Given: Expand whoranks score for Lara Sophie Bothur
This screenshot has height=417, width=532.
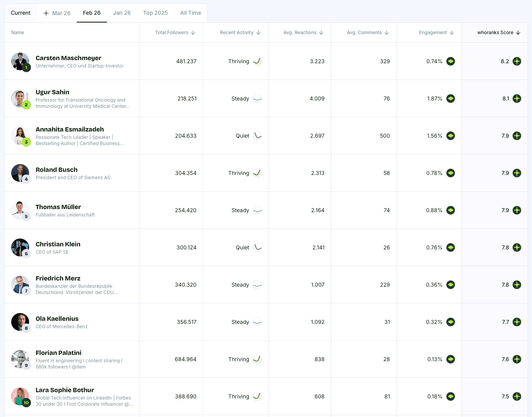Looking at the screenshot, I should point(517,396).
